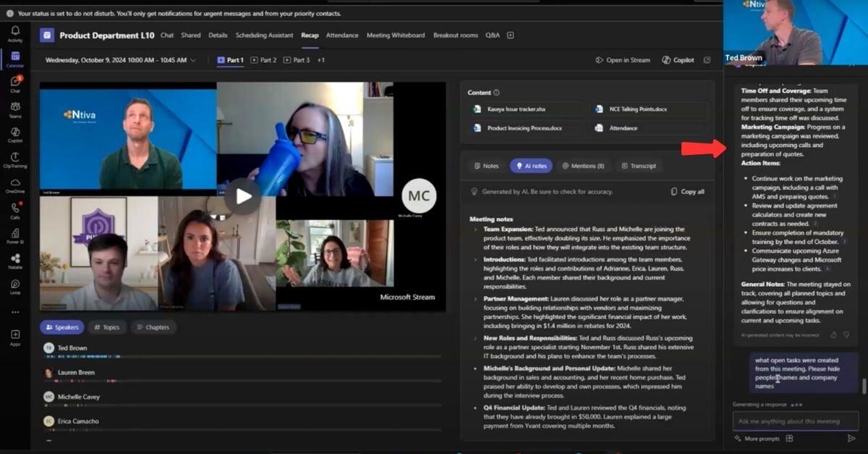Viewport: 868px width, 454px height.
Task: Open Calls in the left sidebar
Action: pos(15,211)
